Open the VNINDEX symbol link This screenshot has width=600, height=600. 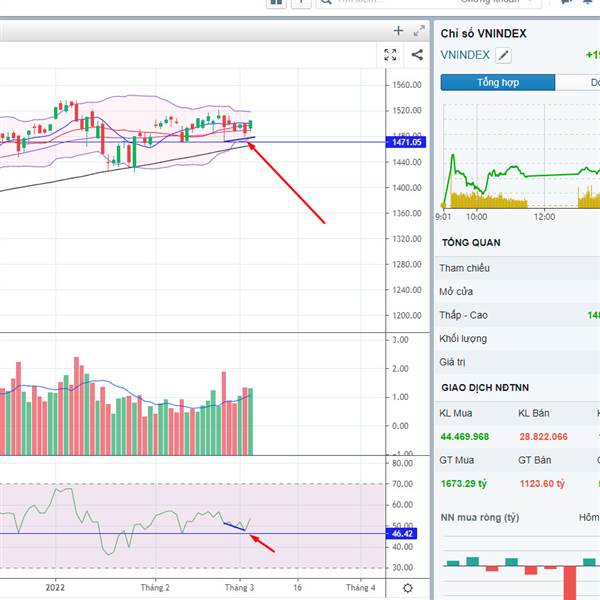[465, 55]
